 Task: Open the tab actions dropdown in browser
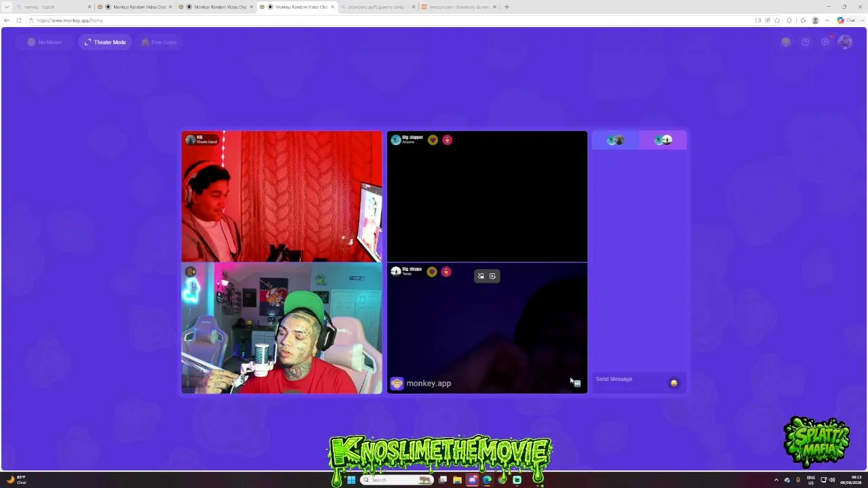7,7
